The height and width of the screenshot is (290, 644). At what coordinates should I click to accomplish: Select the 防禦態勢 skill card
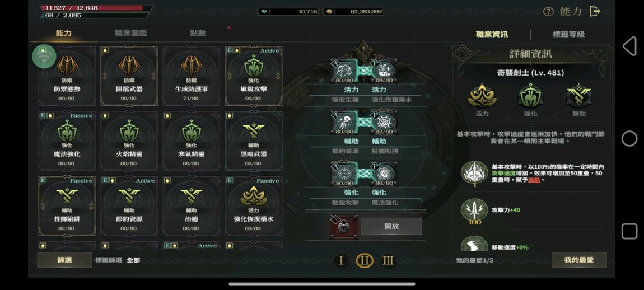click(x=67, y=76)
